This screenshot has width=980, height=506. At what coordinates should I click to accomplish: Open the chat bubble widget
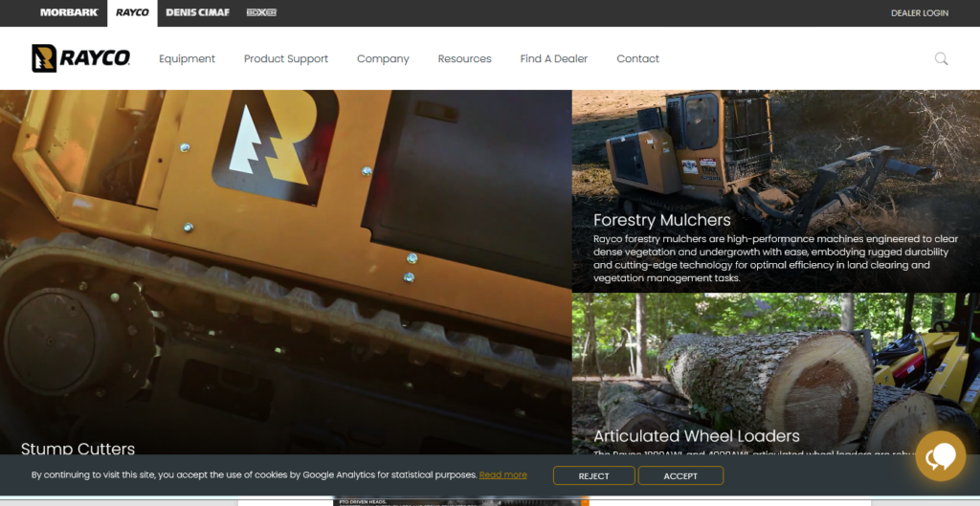(x=941, y=456)
